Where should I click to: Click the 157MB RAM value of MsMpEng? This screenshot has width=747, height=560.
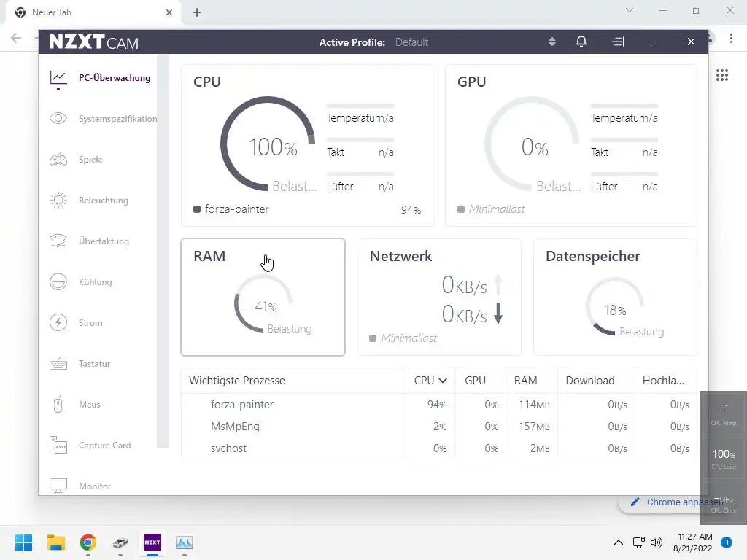[x=534, y=427]
